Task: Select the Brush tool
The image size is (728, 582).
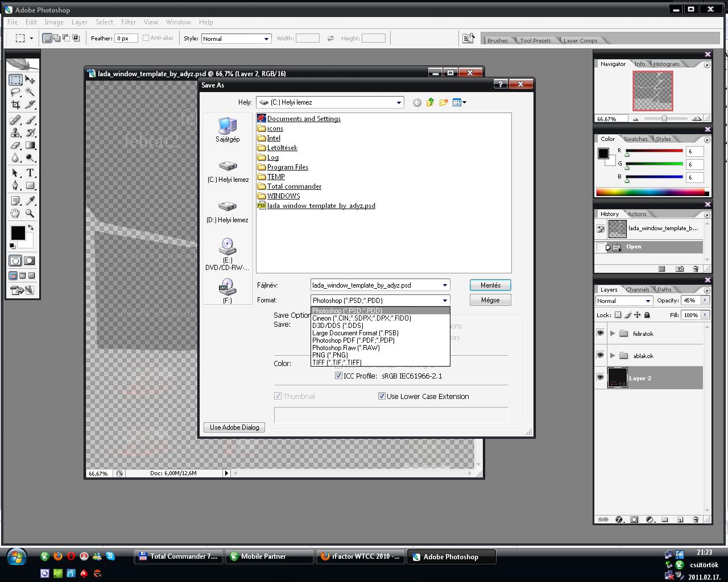Action: pyautogui.click(x=30, y=120)
